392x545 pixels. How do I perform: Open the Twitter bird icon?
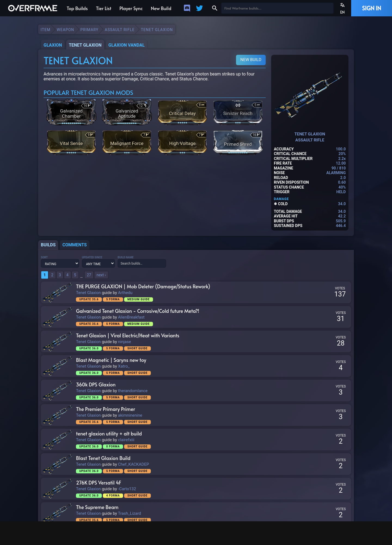click(x=200, y=8)
